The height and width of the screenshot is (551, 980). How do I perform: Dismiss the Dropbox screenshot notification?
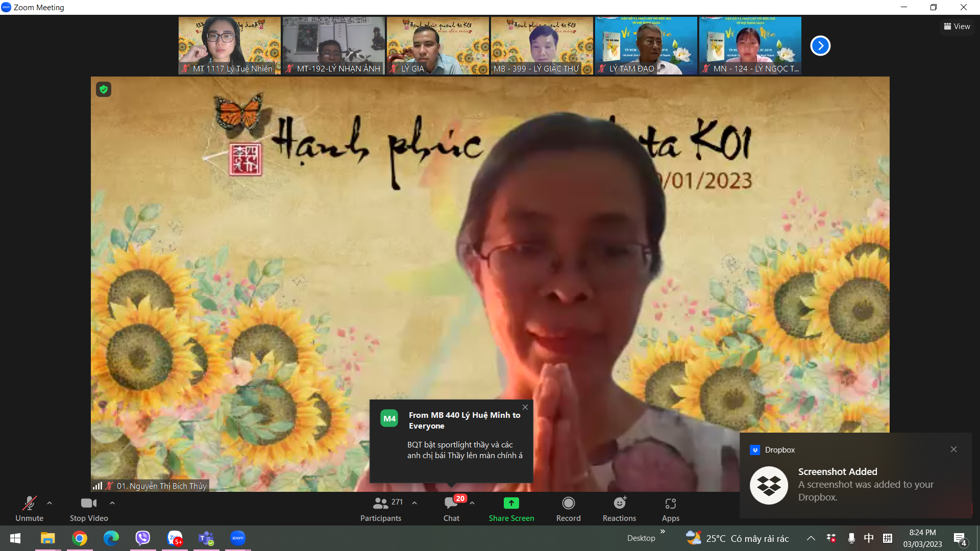tap(953, 449)
